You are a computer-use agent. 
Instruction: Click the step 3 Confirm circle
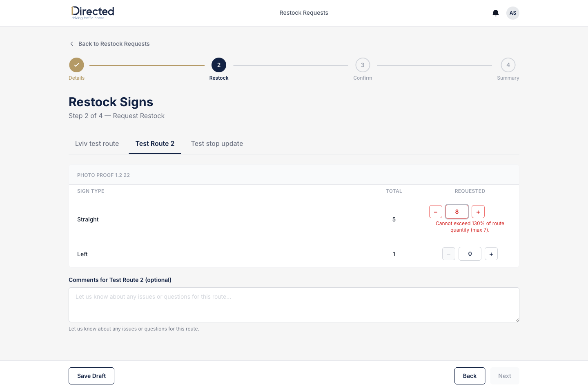click(363, 65)
